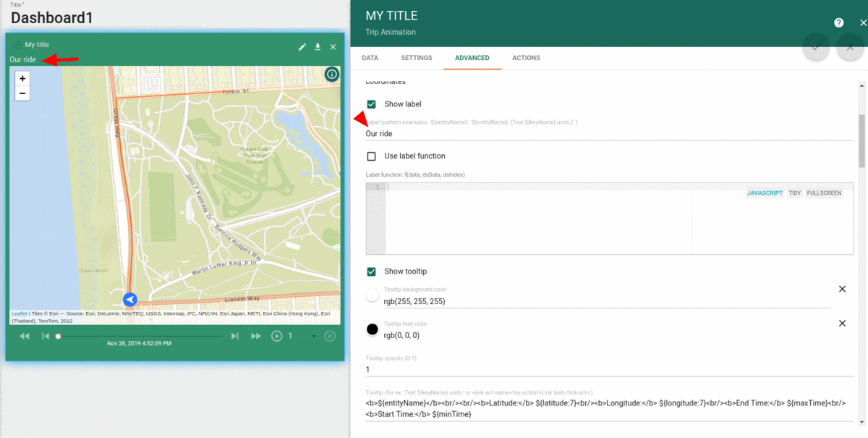Click the TIDY button in the editor
This screenshot has width=868, height=438.
tap(795, 193)
